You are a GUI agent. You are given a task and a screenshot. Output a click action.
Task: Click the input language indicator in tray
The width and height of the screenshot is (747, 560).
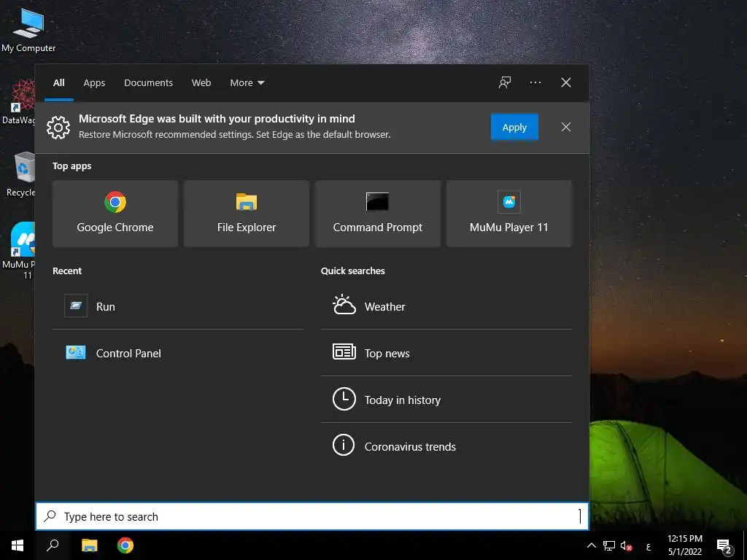(x=649, y=547)
